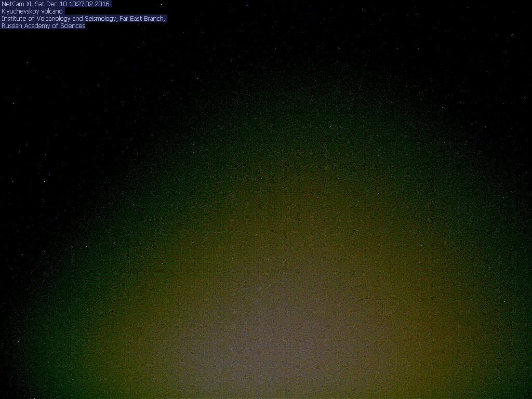Click the "Institute of Volcanology and Seismology, Far East Branch," line
Viewport: 532px width, 399px height.
tap(84, 19)
